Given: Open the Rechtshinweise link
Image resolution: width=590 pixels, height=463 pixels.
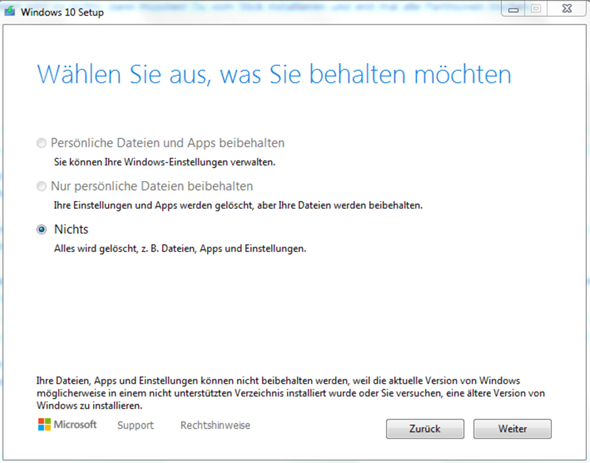Looking at the screenshot, I should 215,425.
